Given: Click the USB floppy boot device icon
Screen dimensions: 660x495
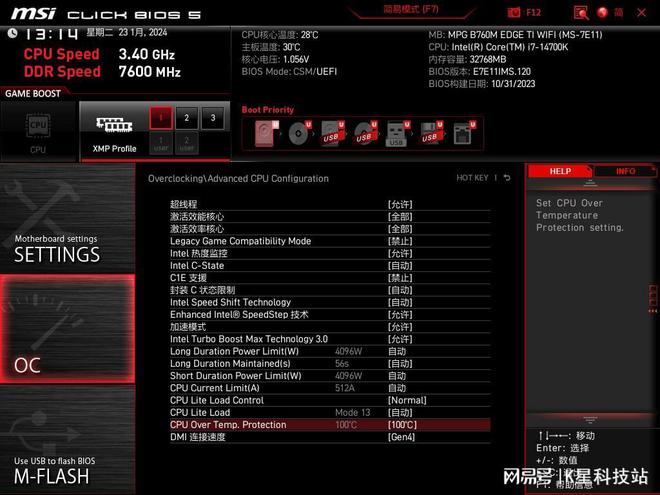Looking at the screenshot, I should (431, 133).
